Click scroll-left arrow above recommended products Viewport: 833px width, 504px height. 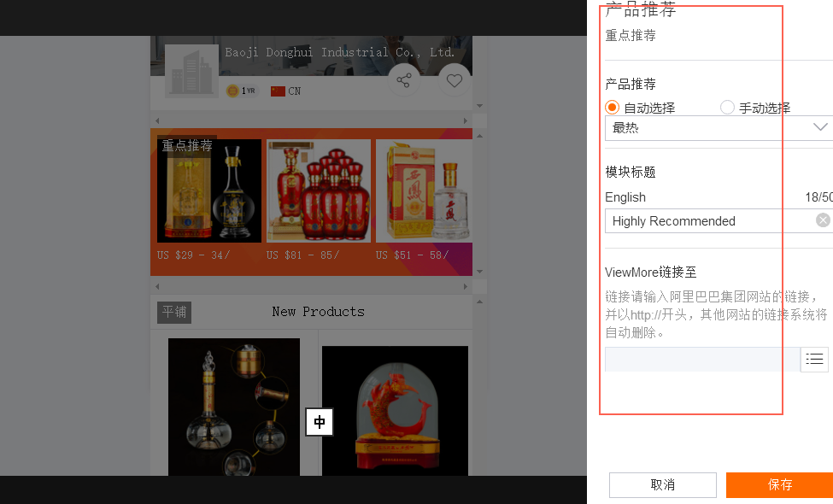[157, 121]
